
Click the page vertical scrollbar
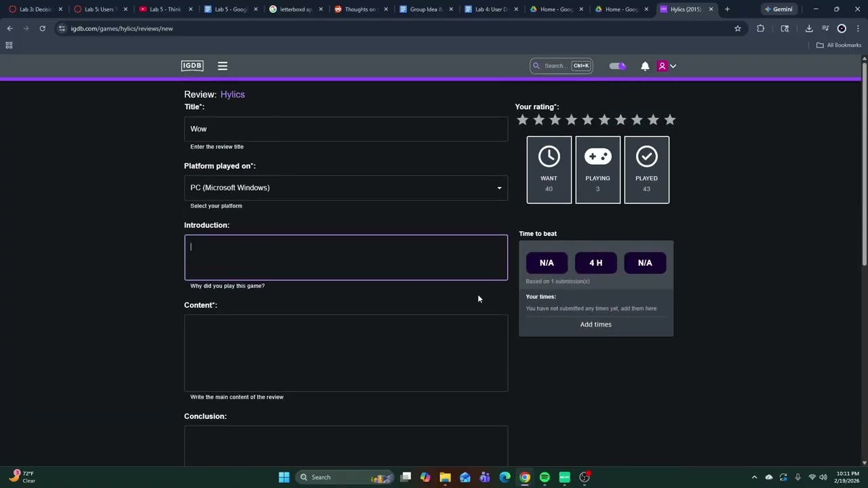pos(865,163)
